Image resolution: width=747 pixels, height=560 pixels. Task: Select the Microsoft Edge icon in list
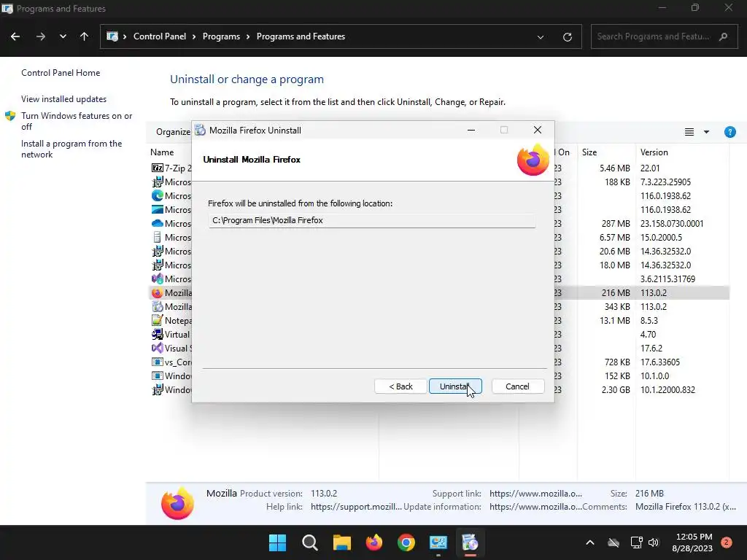(x=158, y=195)
